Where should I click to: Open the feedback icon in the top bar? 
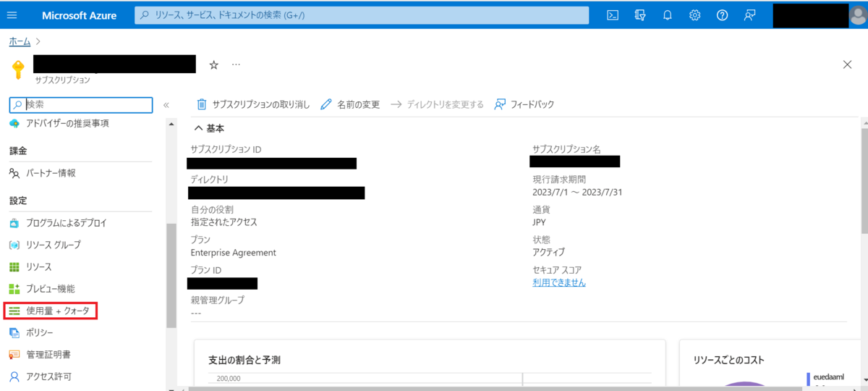(749, 15)
